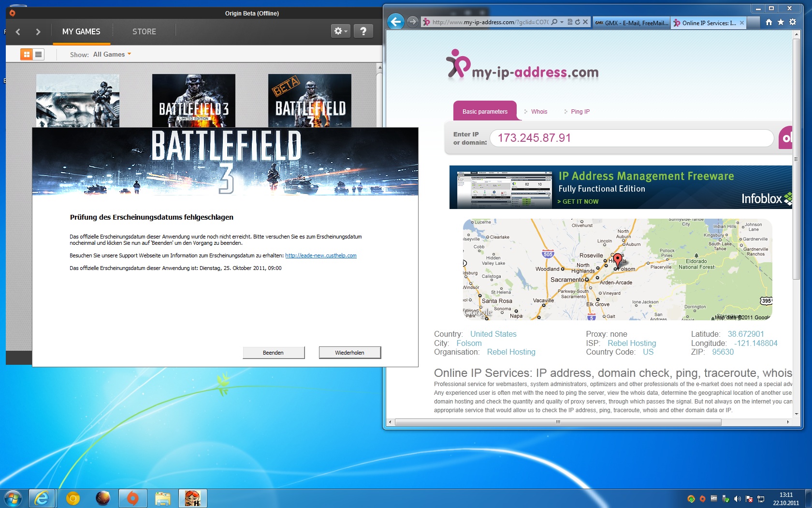This screenshot has width=812, height=508.
Task: Click the Beenden button
Action: click(274, 353)
